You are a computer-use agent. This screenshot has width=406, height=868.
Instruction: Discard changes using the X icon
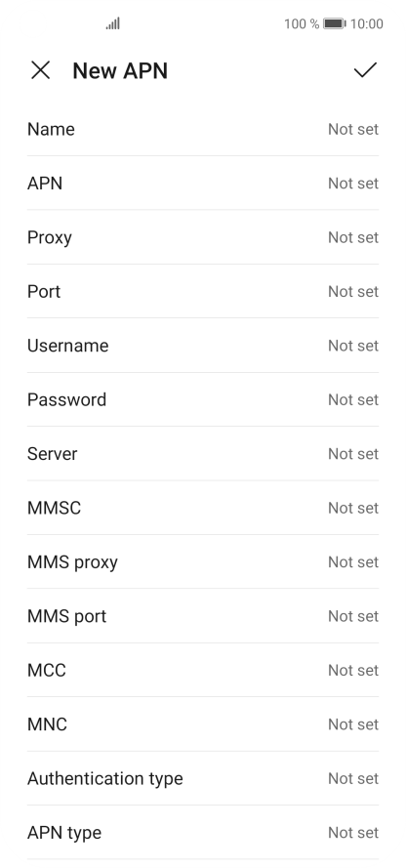(x=40, y=70)
